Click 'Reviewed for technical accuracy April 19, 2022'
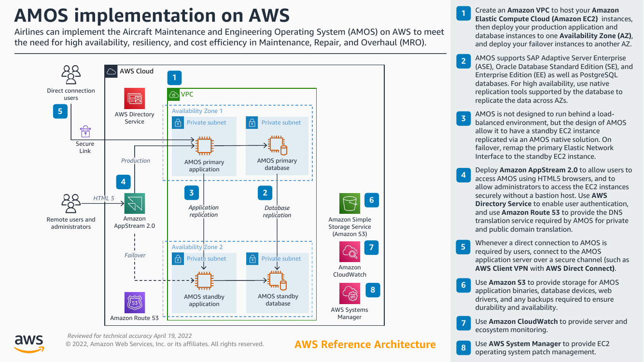This screenshot has width=644, height=362. coord(130,336)
